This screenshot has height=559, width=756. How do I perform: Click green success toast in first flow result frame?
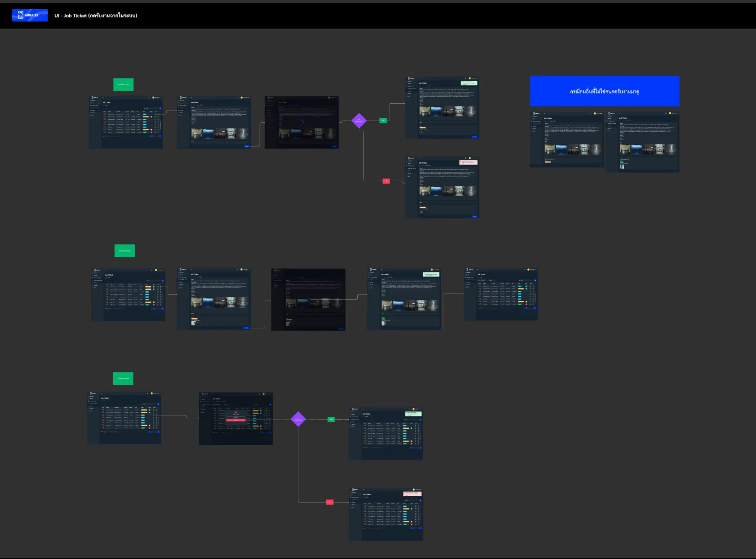pos(469,83)
